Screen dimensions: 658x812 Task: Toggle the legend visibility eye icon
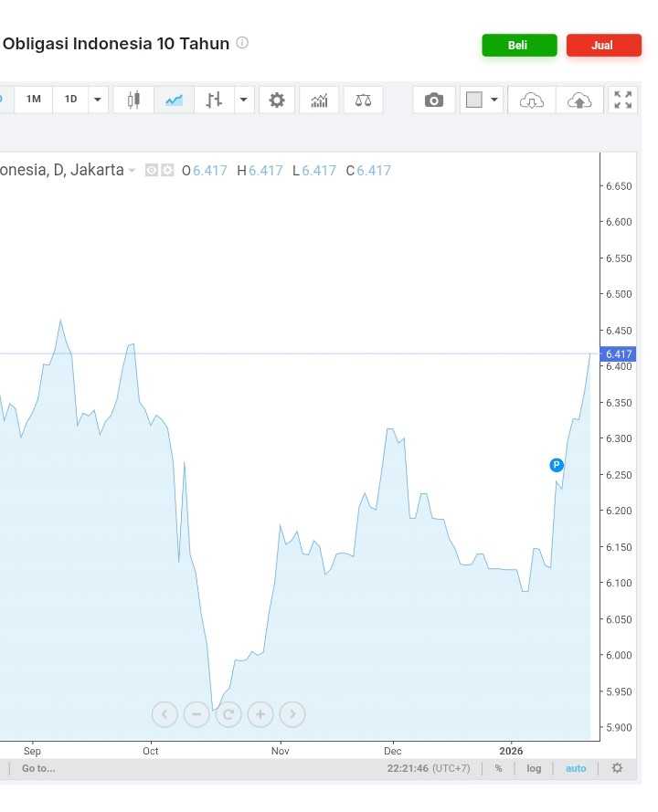[x=152, y=170]
